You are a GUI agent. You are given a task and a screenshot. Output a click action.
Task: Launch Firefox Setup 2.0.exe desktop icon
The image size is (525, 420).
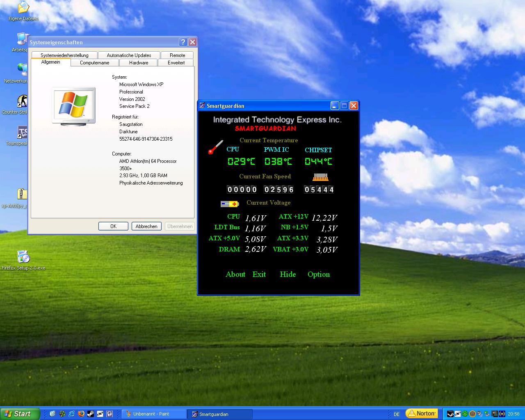tap(23, 260)
